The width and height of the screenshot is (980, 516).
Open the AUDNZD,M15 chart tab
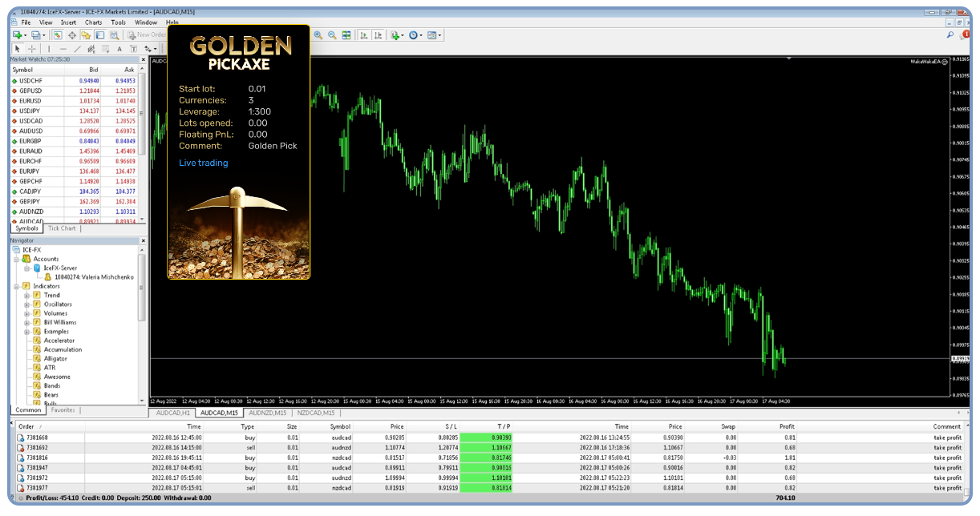(x=267, y=413)
